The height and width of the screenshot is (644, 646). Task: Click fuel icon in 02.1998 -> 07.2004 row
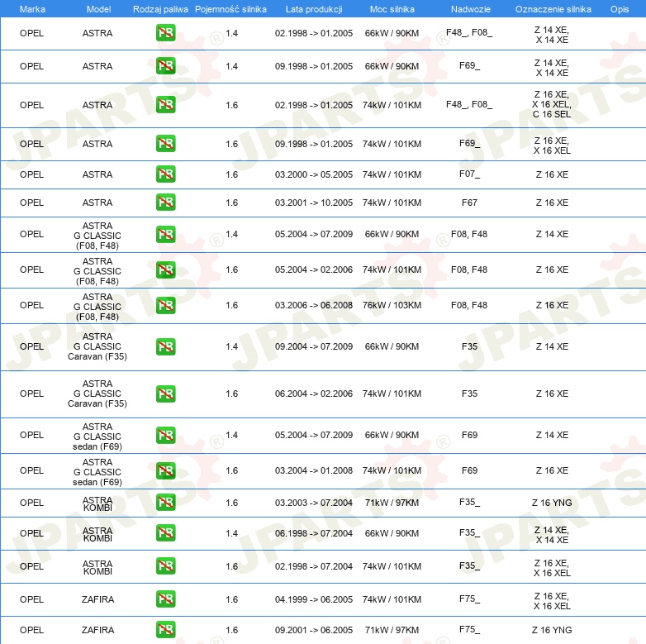click(165, 565)
